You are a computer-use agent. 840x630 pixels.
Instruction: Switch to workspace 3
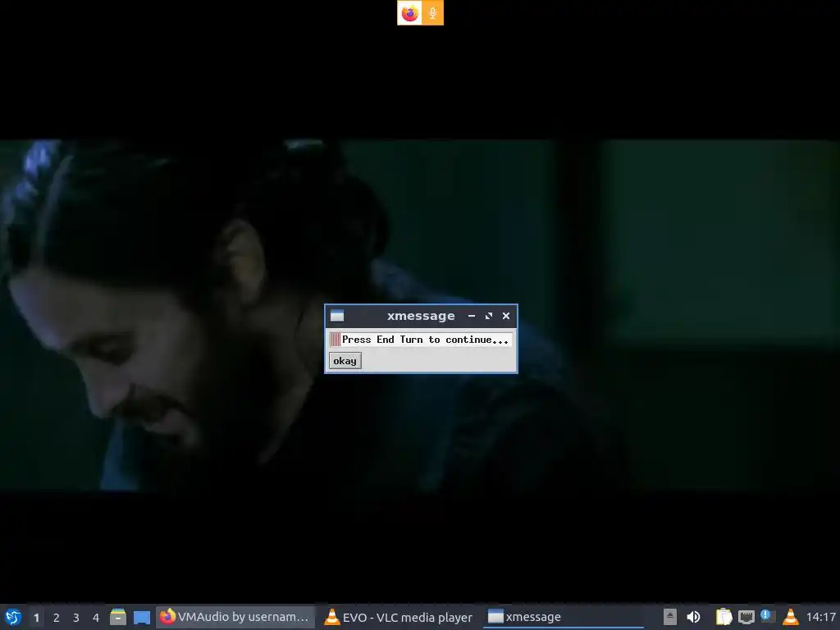[x=76, y=618]
